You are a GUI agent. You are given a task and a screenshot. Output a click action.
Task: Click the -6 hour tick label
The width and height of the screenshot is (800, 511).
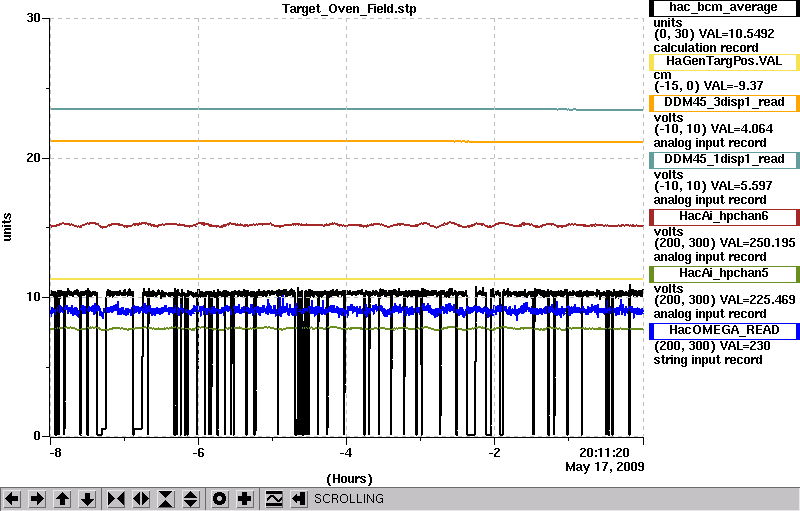pyautogui.click(x=198, y=453)
